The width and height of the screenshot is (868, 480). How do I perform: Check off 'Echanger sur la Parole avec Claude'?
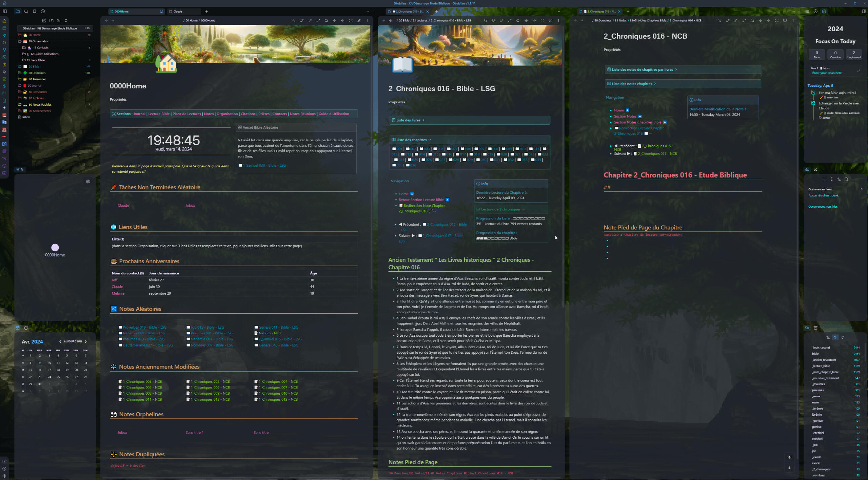pos(813,103)
